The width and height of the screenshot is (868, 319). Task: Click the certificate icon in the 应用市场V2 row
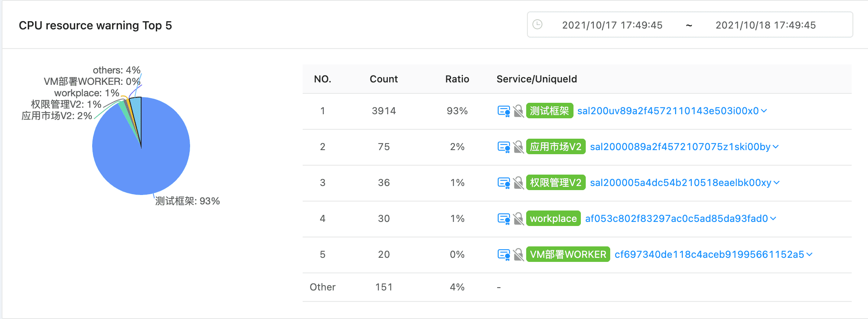tap(504, 147)
